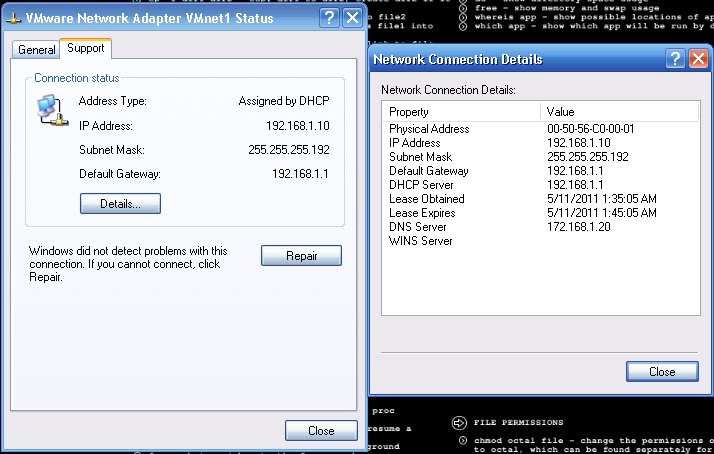Viewport: 714px width, 454px height.
Task: Close the Network Connection Details dialog
Action: point(662,372)
